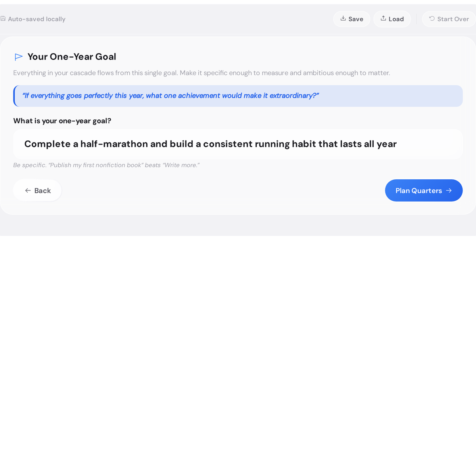476x476 pixels.
Task: Proceed by clicking Plan Quarters
Action: 424,190
